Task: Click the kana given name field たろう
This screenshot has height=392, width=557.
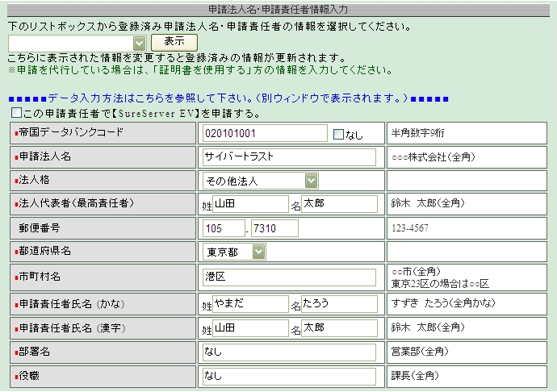Action: 338,304
